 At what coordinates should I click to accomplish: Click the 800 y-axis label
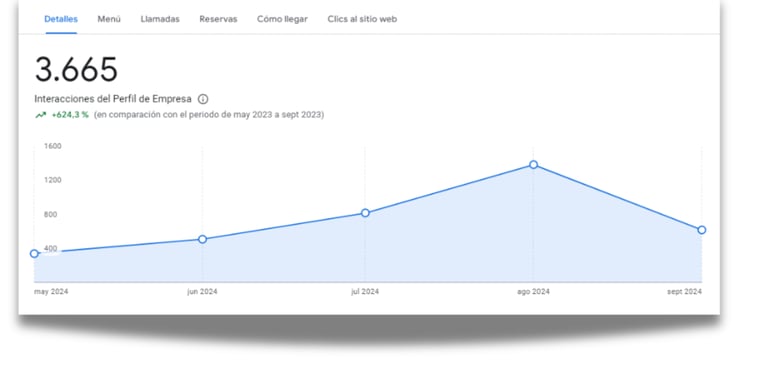click(50, 214)
